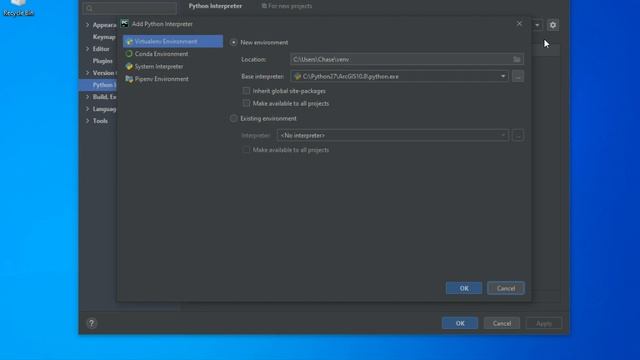
Task: Browse for base interpreter with ellipsis button
Action: (518, 76)
